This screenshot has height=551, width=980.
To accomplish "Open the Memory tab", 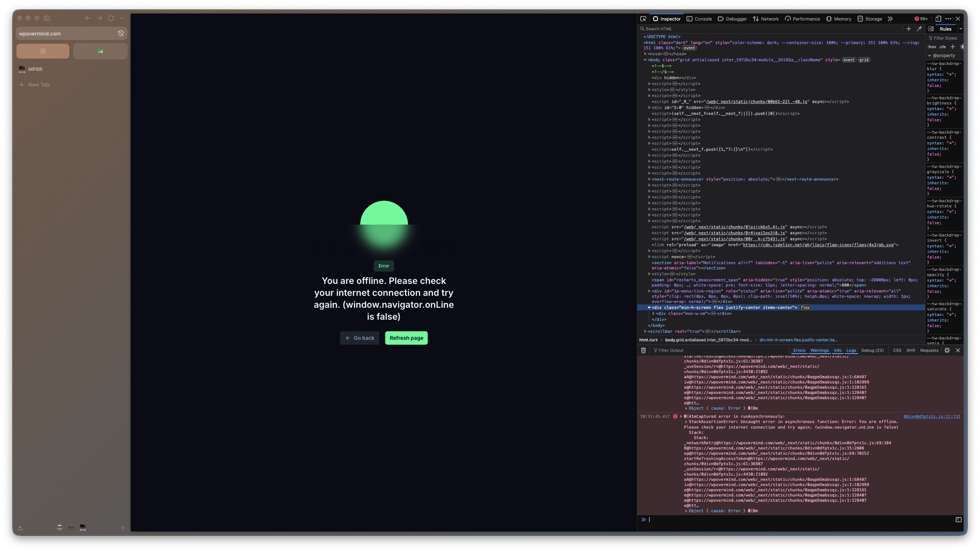I will click(x=838, y=19).
